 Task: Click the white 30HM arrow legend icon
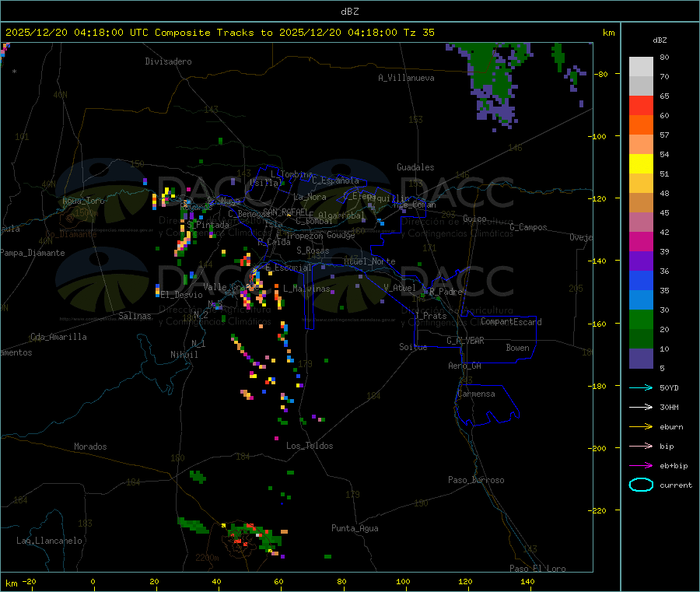(x=641, y=407)
